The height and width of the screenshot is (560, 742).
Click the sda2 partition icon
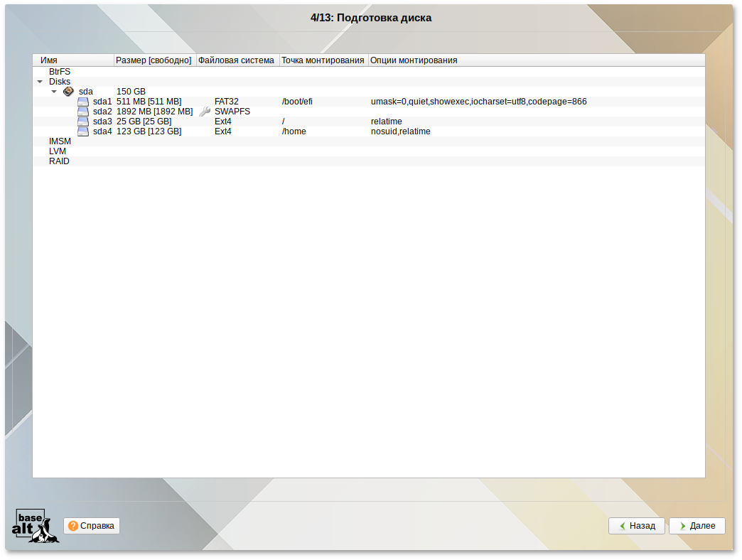[x=83, y=112]
